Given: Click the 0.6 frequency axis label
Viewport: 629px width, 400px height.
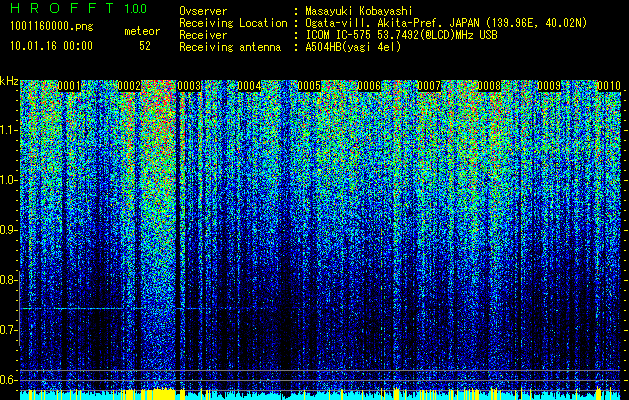Looking at the screenshot, I should tap(8, 380).
